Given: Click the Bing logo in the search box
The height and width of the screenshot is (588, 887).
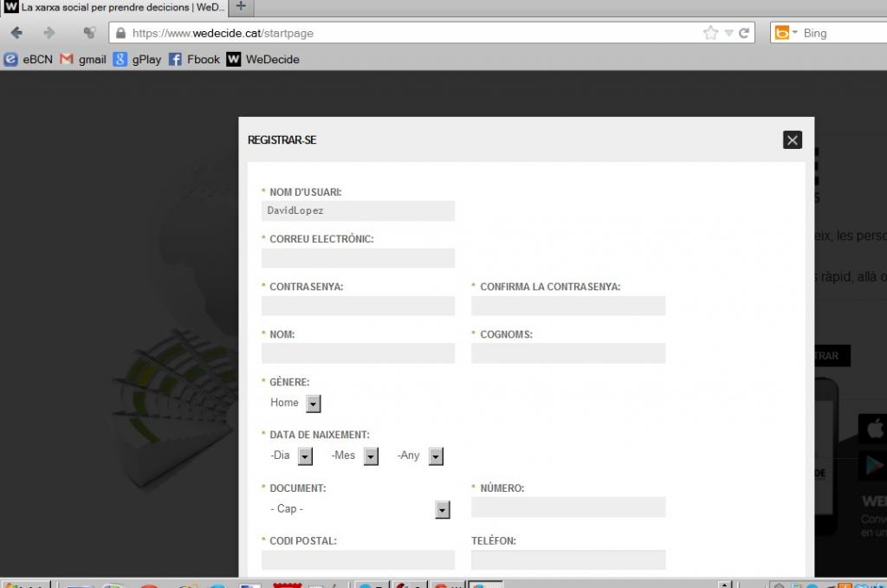Looking at the screenshot, I should [782, 33].
